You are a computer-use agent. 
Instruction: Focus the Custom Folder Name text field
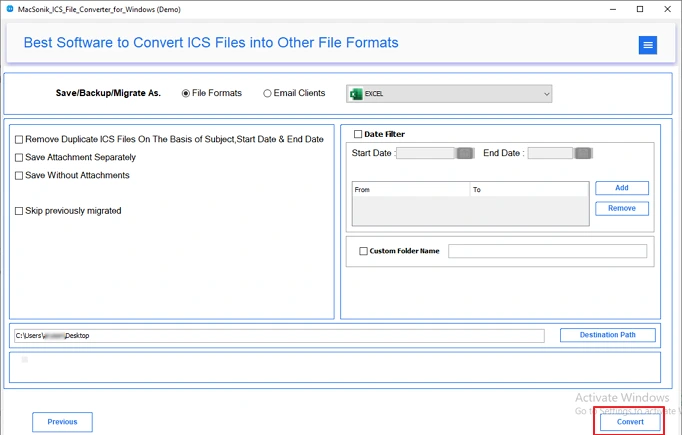click(548, 251)
